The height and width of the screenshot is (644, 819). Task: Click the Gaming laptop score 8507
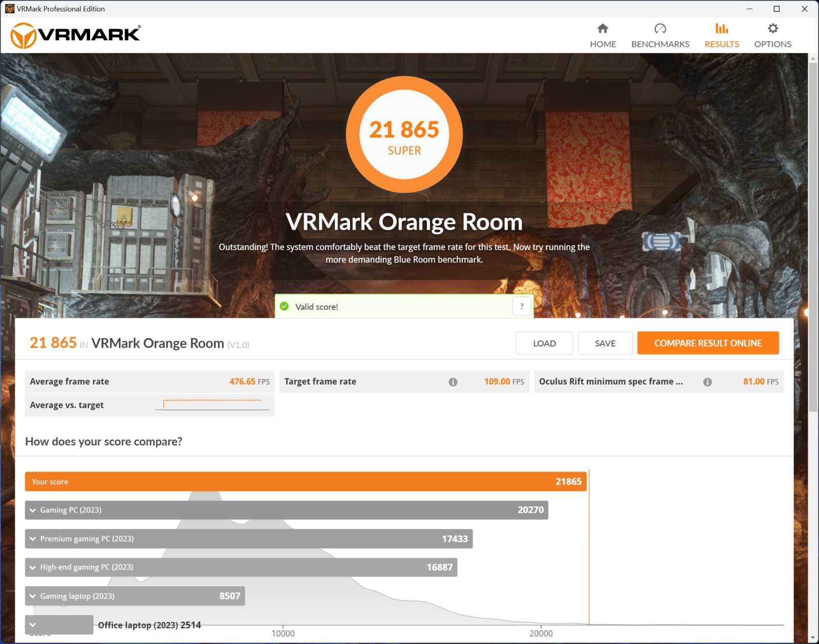pos(229,596)
